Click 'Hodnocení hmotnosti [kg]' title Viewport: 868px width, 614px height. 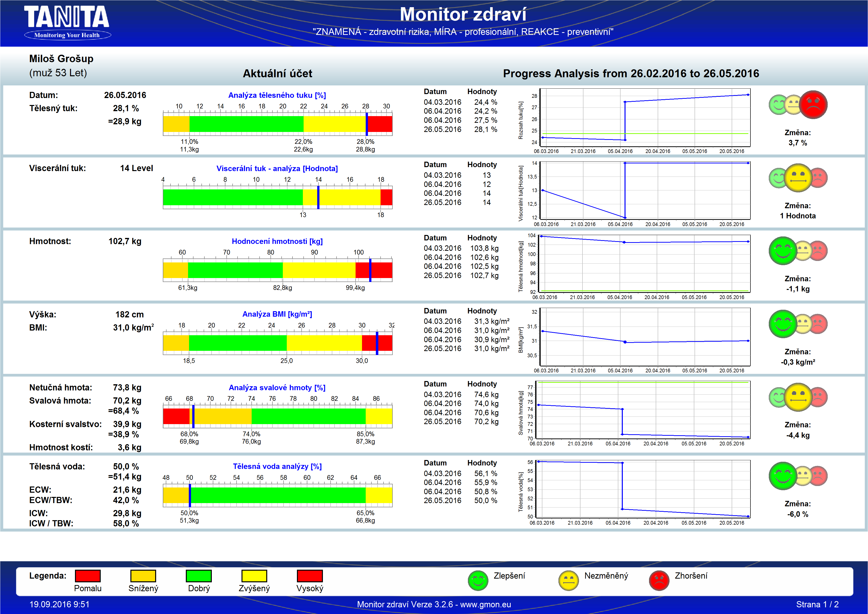pyautogui.click(x=277, y=241)
